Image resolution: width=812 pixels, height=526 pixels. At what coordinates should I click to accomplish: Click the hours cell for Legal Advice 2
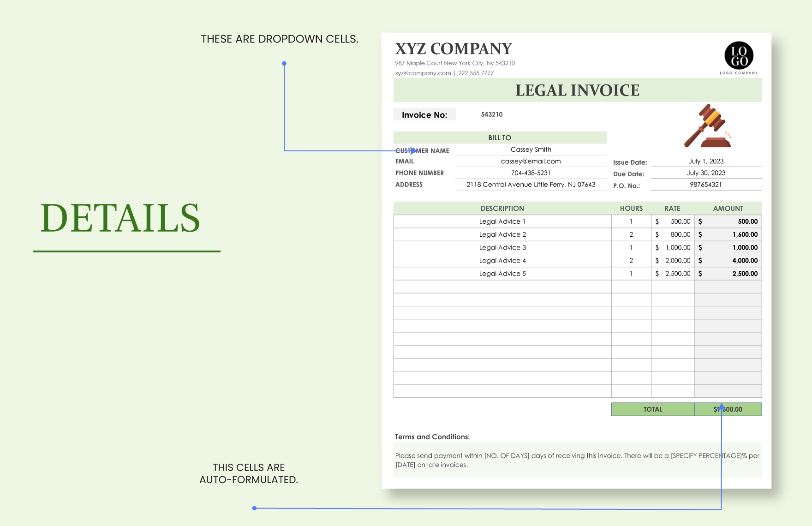[x=631, y=234]
